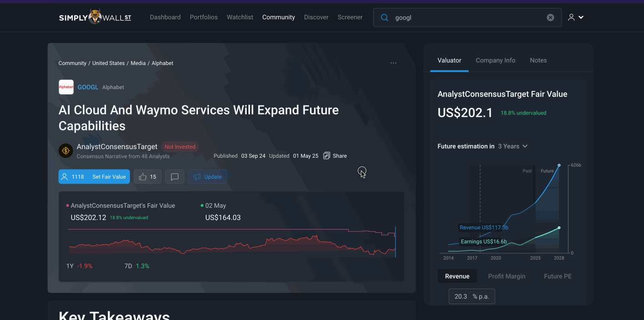Viewport: 644px width, 320px height.
Task: Switch to the Notes tab
Action: click(x=538, y=60)
